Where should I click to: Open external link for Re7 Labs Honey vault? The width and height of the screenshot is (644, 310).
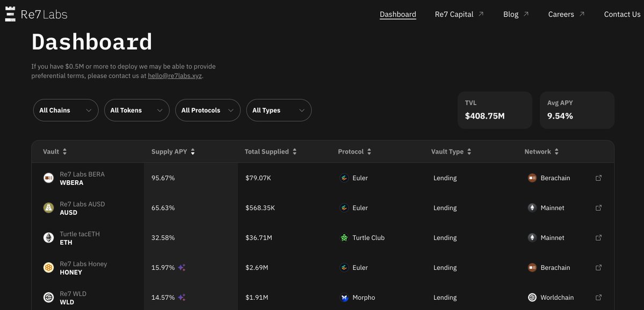pos(599,268)
